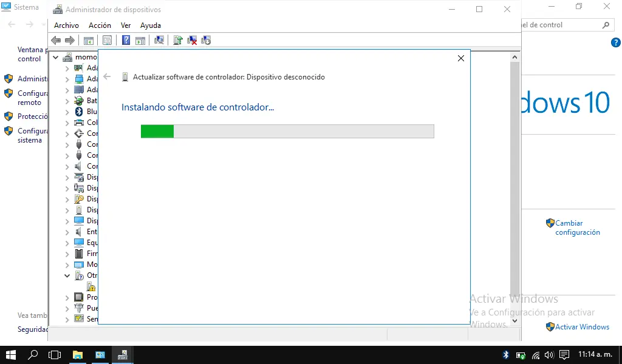Open the Ver menu
Image resolution: width=622 pixels, height=364 pixels.
126,25
